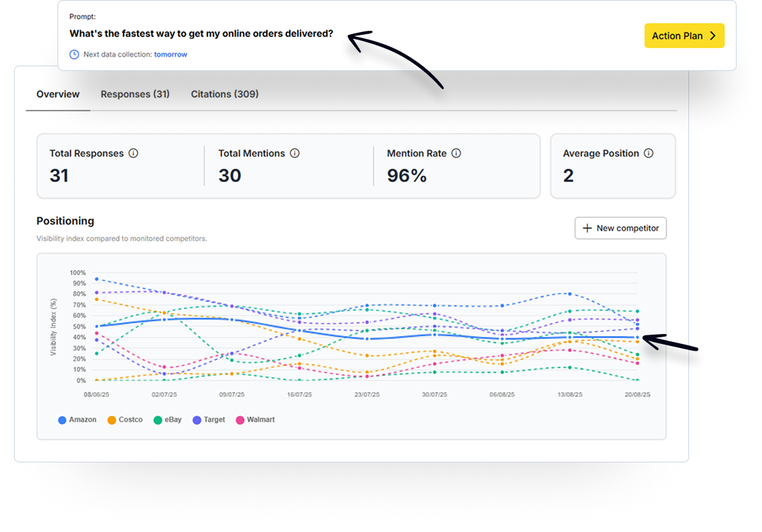
Task: Click the info icon beside Mention Rate
Action: point(456,153)
